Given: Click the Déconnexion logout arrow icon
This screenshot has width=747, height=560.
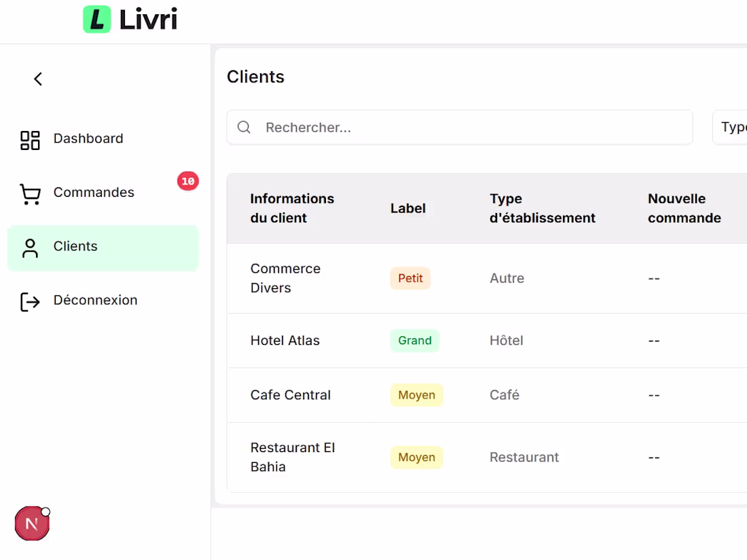Looking at the screenshot, I should 30,302.
